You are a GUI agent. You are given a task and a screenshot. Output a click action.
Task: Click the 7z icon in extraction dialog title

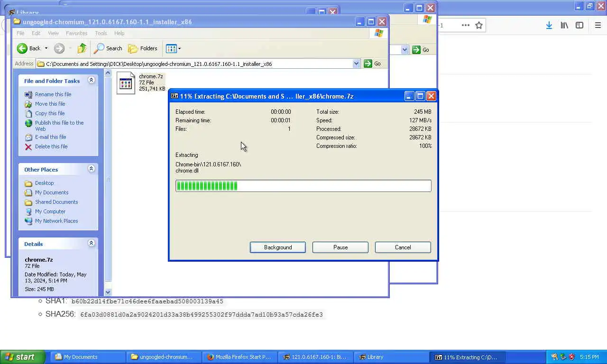[175, 96]
